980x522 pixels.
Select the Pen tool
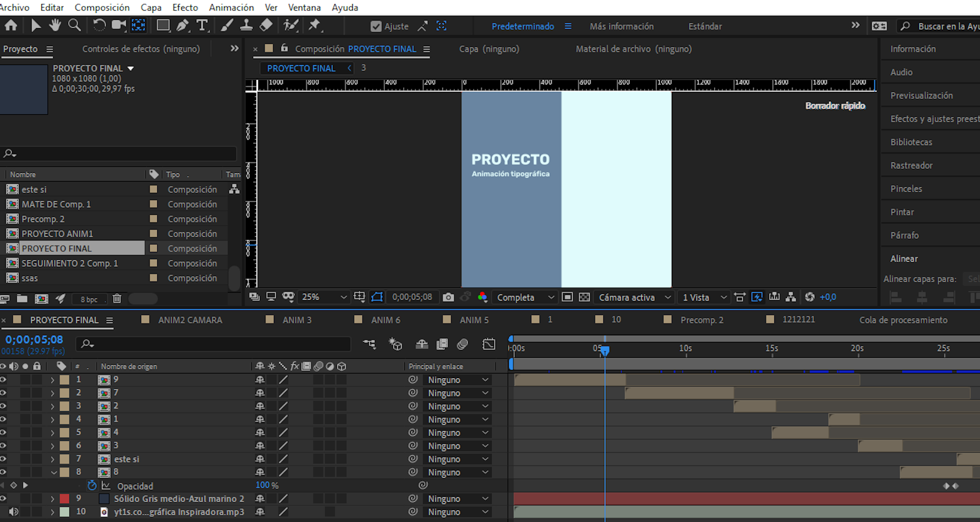click(x=182, y=26)
